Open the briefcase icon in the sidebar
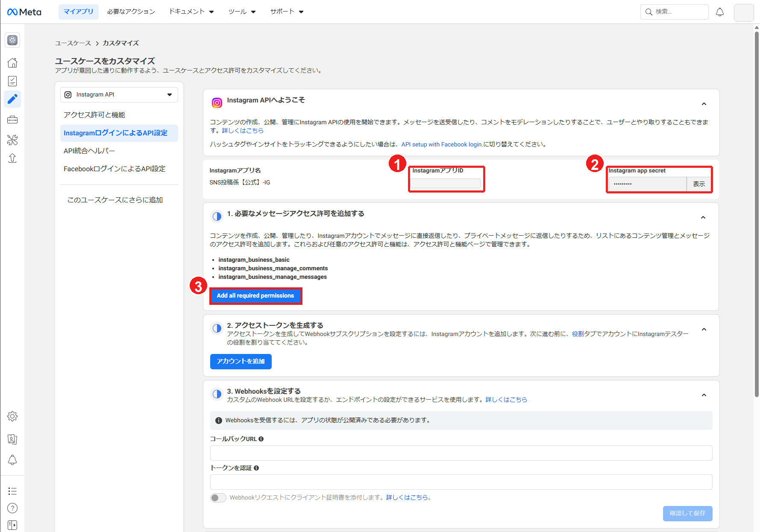Screen dimensions: 760x532 pyautogui.click(x=12, y=120)
